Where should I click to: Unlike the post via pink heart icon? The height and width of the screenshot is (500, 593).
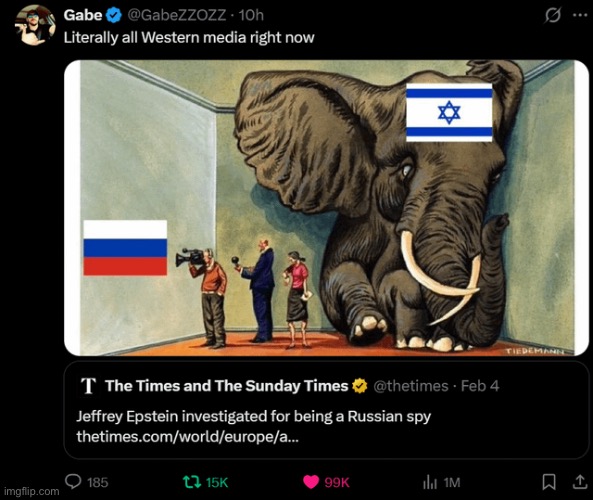311,482
